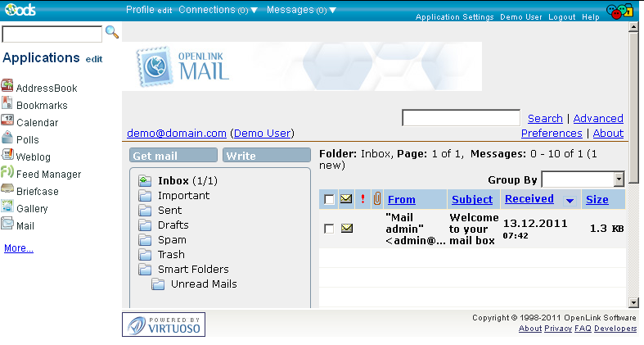Tick the select-all messages checkbox in header
This screenshot has height=345, width=644.
point(329,199)
